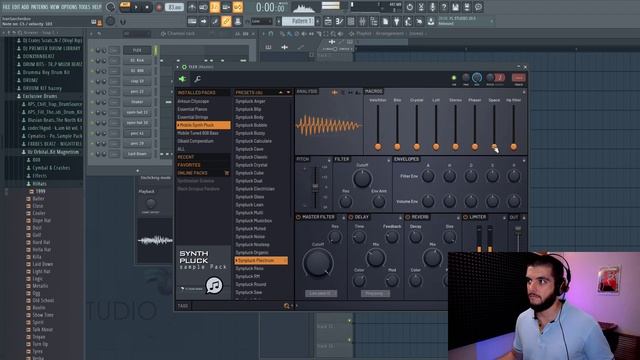
Task: Select next preset with down arrow
Action: (x=288, y=93)
